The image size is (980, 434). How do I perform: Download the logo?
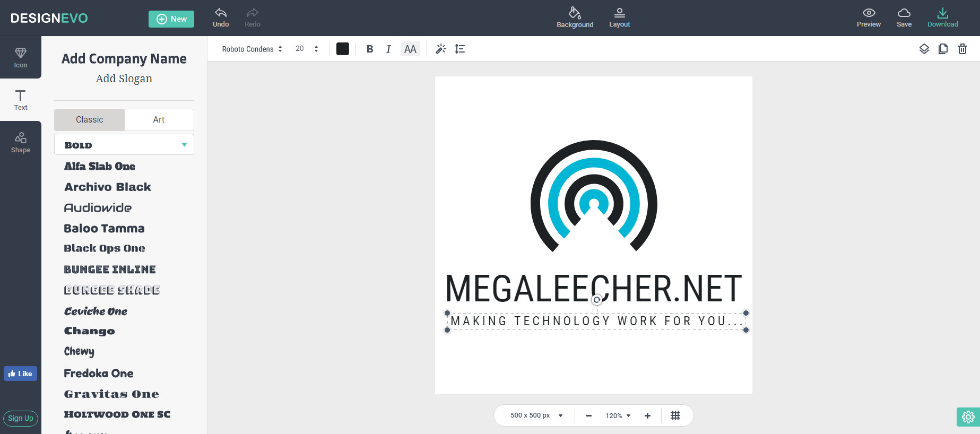coord(942,18)
